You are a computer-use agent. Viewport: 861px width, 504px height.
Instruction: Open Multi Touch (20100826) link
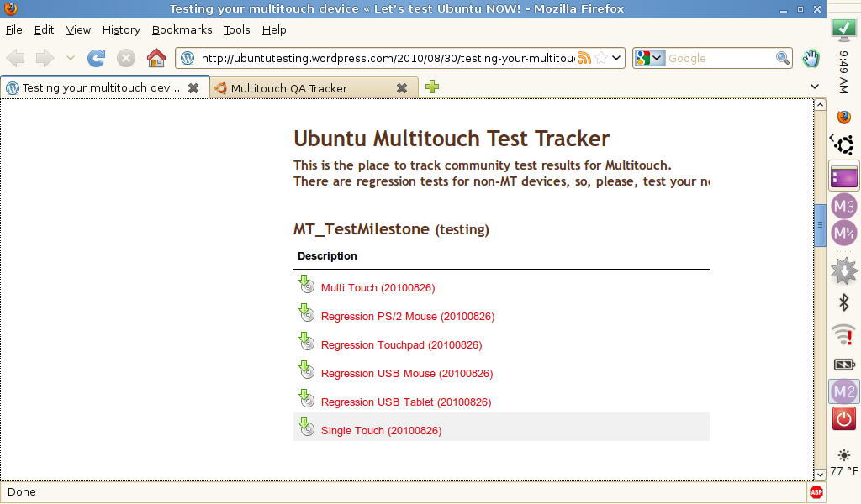pos(378,288)
